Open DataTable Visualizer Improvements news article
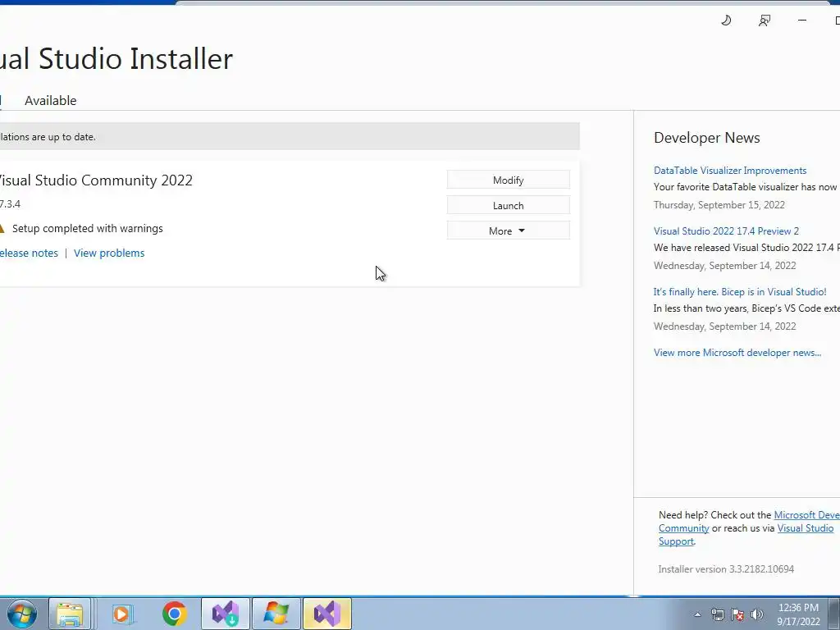 (729, 171)
